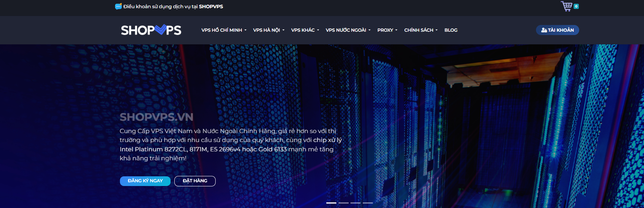
Task: Expand the Chính Sách menu
Action: (x=421, y=30)
